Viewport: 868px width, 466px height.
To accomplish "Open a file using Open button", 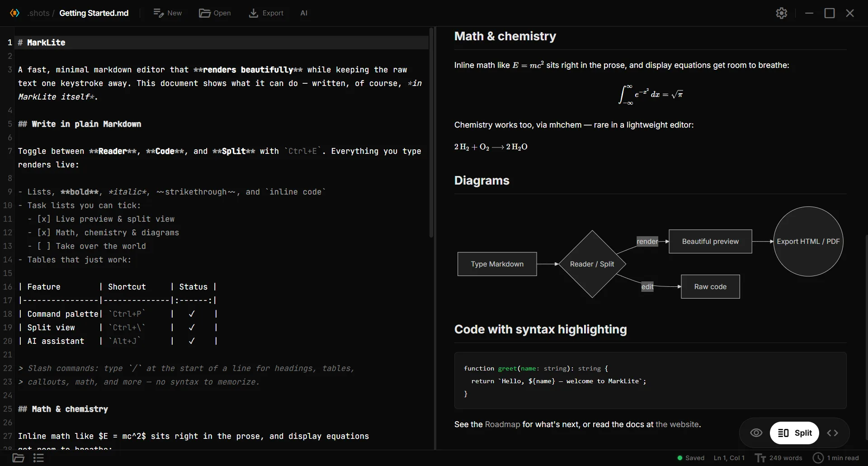I will pyautogui.click(x=215, y=13).
